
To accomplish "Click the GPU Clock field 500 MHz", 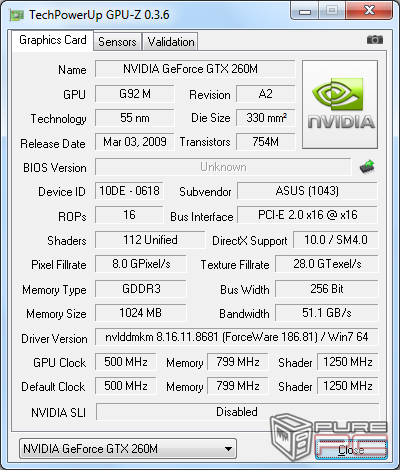I will [x=126, y=362].
